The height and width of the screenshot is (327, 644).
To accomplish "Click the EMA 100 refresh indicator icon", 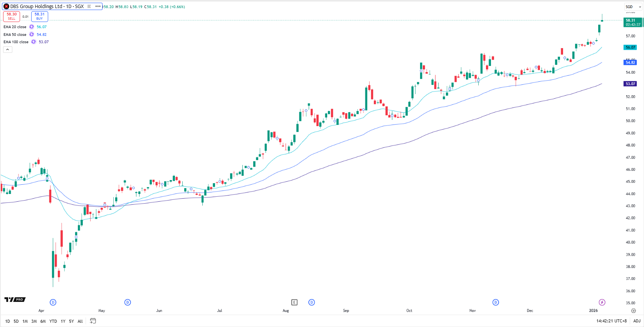I will click(x=34, y=42).
